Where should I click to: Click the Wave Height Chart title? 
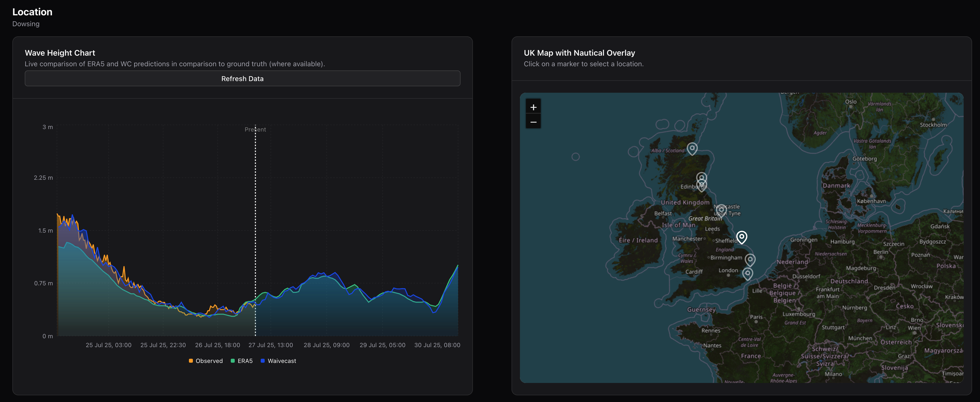(x=60, y=53)
